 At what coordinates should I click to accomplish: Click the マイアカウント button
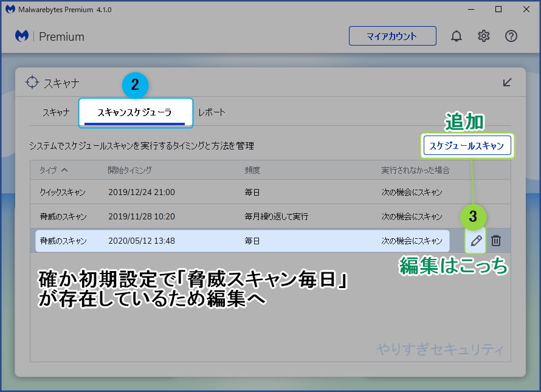(392, 36)
